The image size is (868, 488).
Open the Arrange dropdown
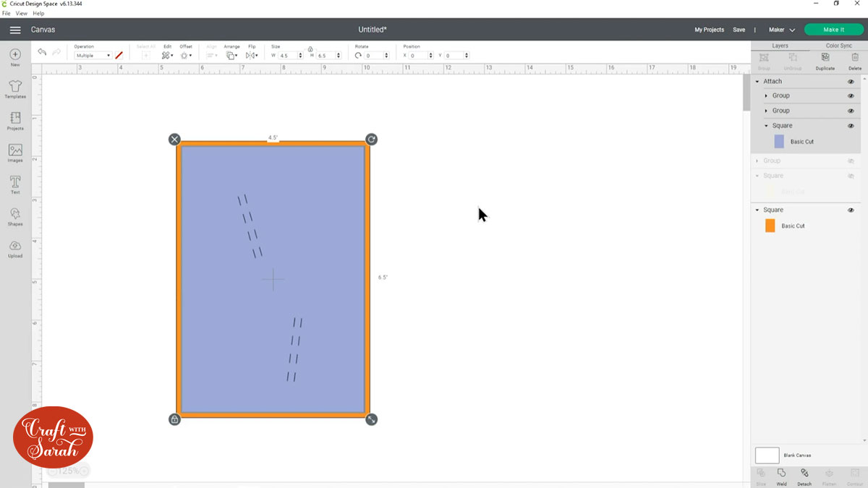click(x=231, y=56)
